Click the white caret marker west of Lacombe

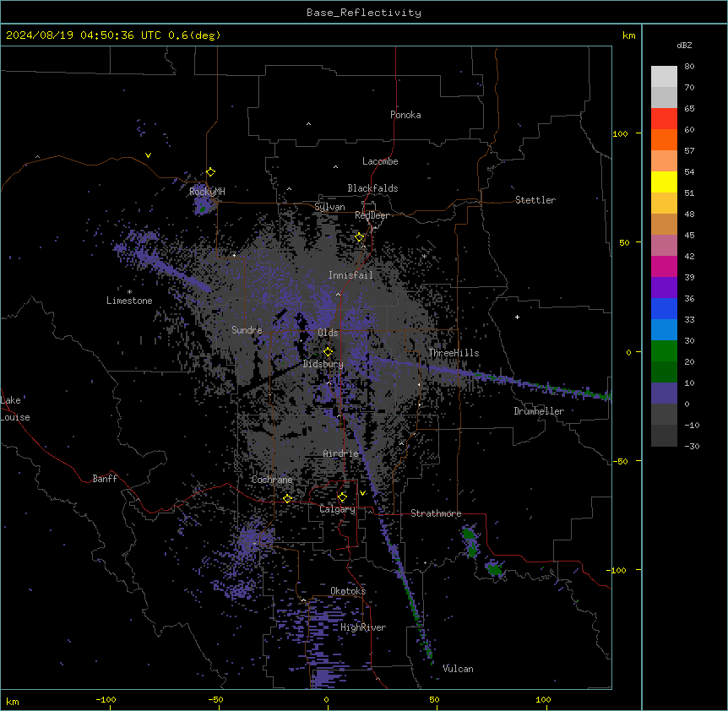[x=335, y=166]
